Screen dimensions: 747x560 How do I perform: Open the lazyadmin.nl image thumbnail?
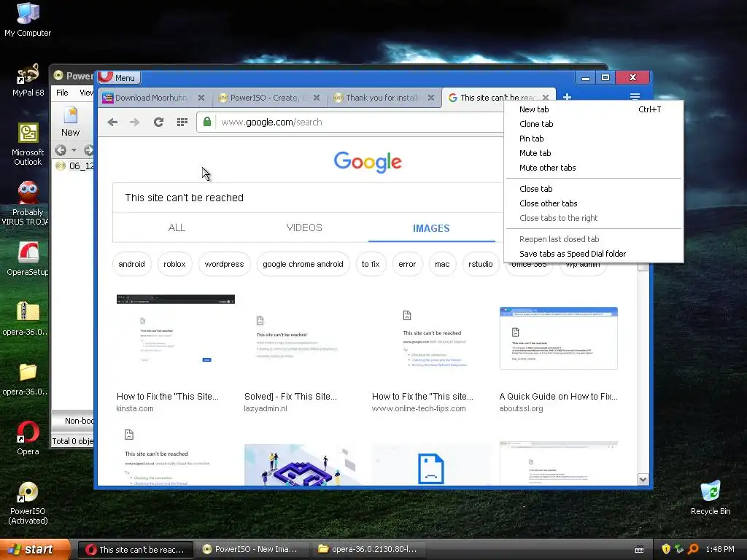[x=303, y=338]
